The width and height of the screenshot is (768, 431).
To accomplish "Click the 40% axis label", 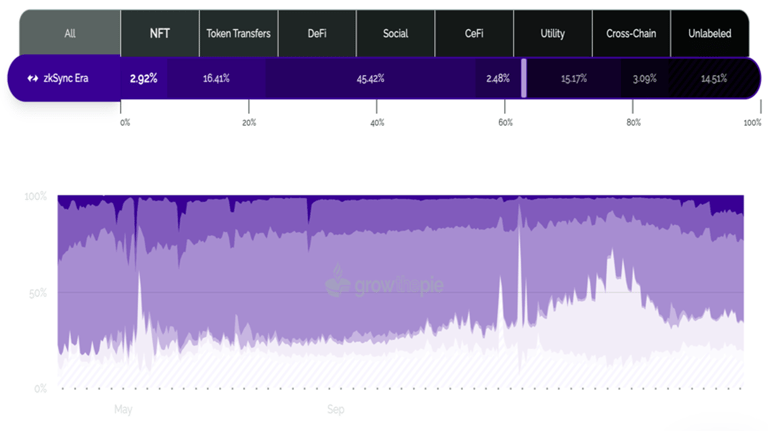I will point(377,122).
